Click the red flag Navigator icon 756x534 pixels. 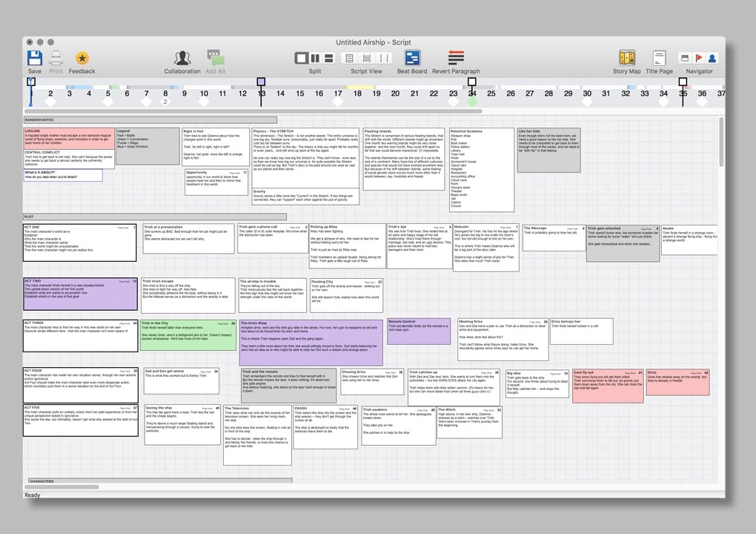pyautogui.click(x=698, y=58)
